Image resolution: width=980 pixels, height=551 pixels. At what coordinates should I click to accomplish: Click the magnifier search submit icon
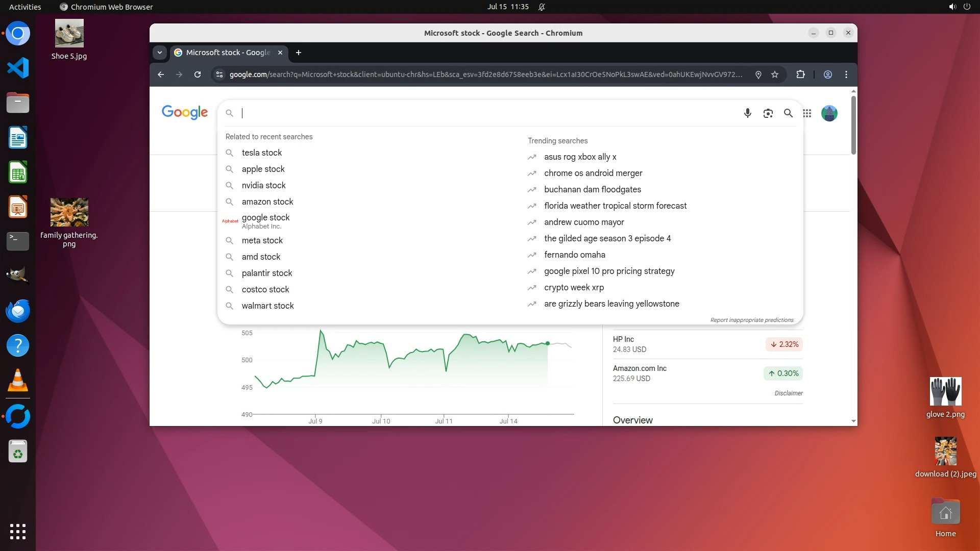click(x=788, y=113)
